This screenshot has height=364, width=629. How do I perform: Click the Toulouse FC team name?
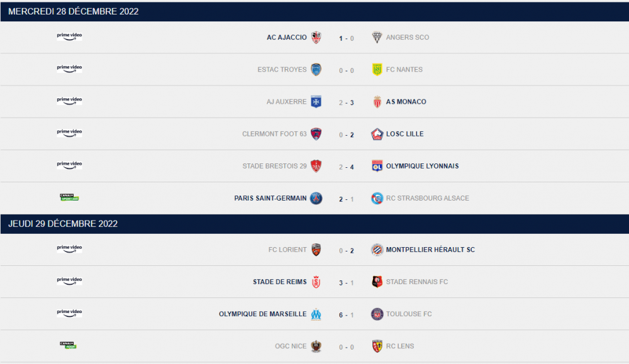[x=409, y=314]
